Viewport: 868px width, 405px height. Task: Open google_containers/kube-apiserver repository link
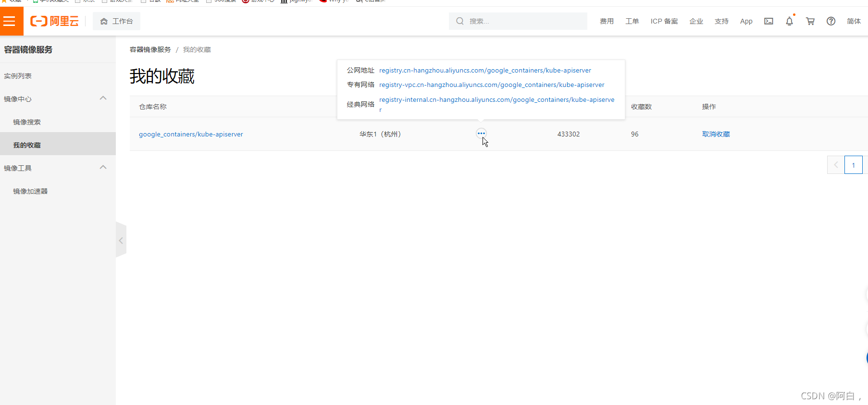click(191, 134)
